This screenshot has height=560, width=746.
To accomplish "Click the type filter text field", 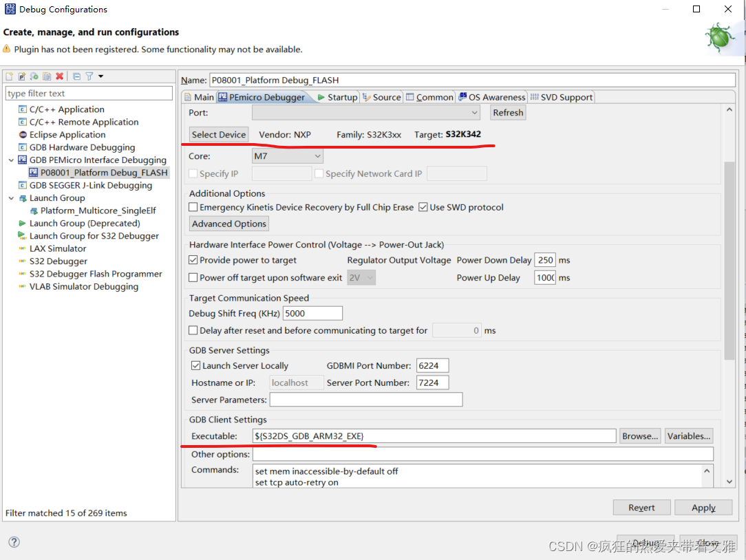I will [x=89, y=94].
